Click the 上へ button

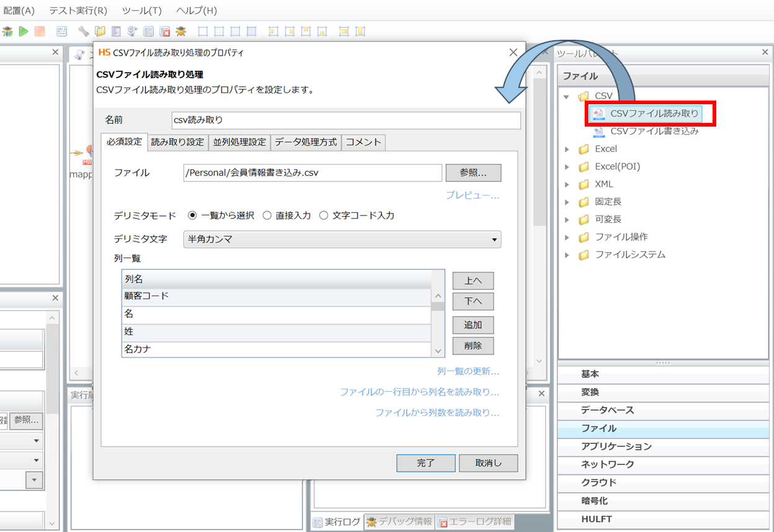click(x=473, y=281)
